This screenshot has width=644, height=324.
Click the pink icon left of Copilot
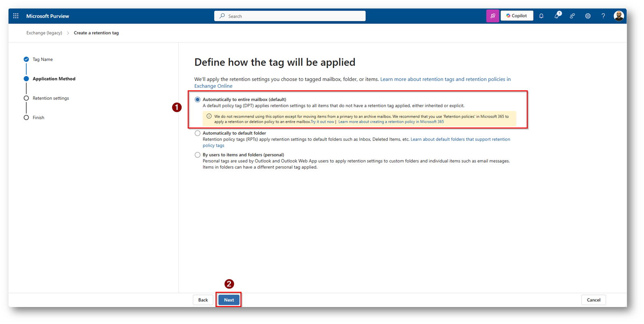click(492, 16)
